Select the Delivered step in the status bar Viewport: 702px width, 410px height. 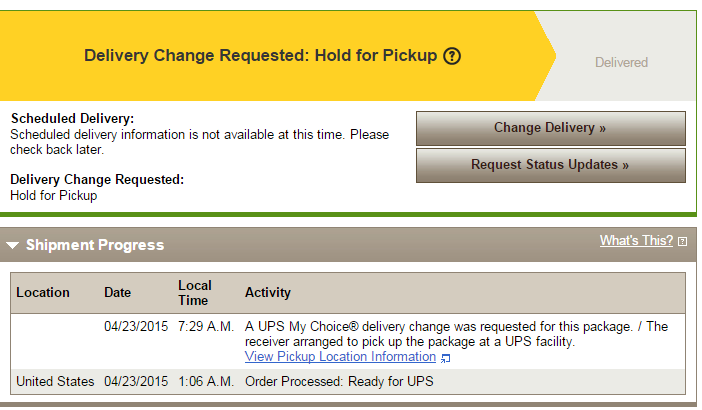click(621, 62)
